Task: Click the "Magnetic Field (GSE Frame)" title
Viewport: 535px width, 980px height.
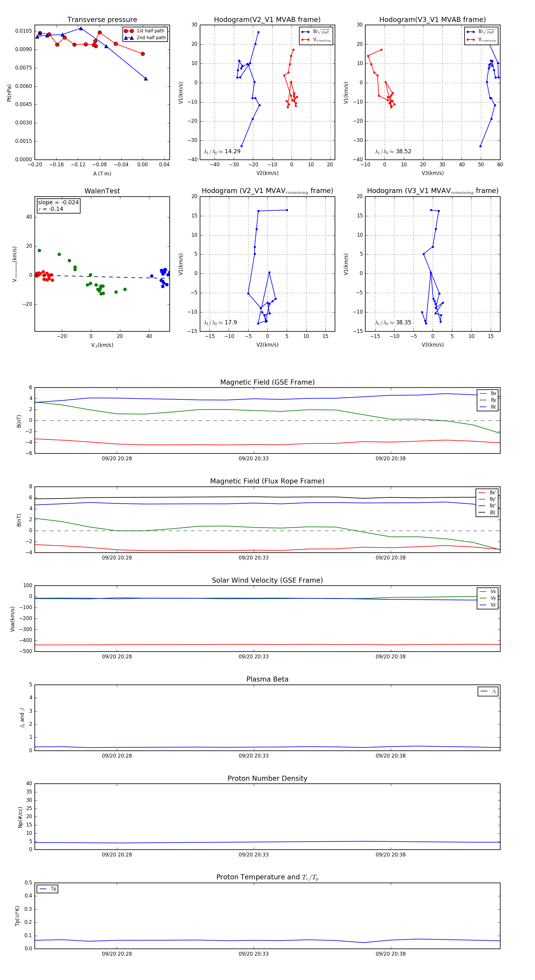Action: (x=267, y=382)
